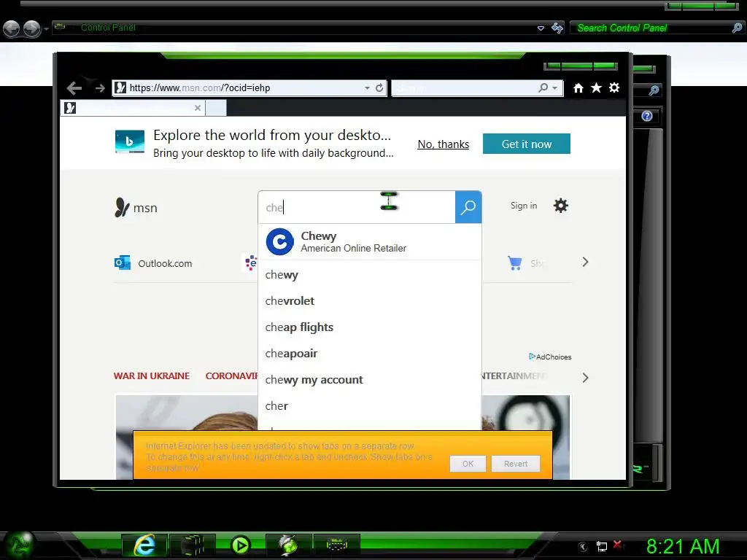Choose the chevrolet suggestion
The width and height of the screenshot is (747, 560).
pyautogui.click(x=370, y=301)
